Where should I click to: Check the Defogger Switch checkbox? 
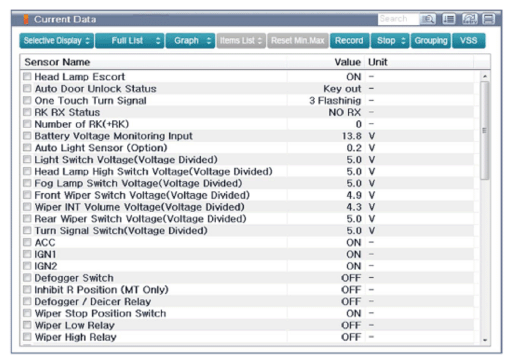27,278
